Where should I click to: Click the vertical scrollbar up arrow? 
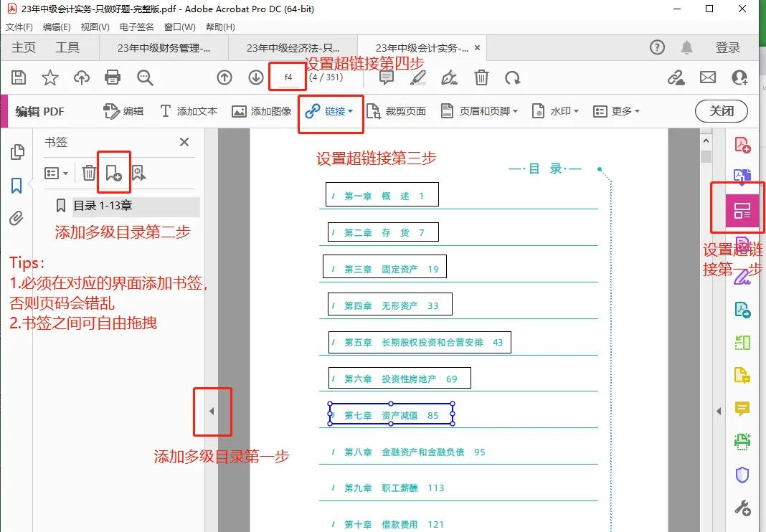tap(706, 141)
